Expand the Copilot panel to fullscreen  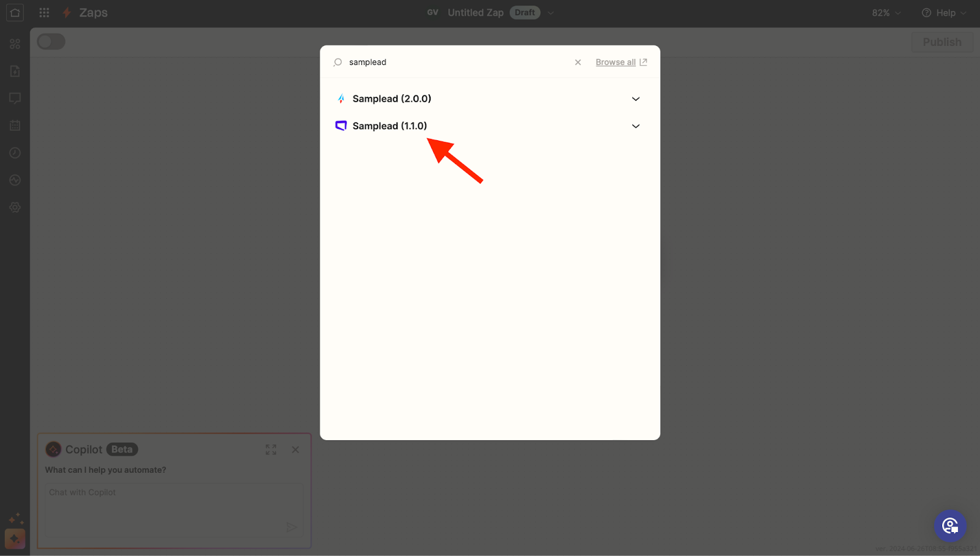271,449
